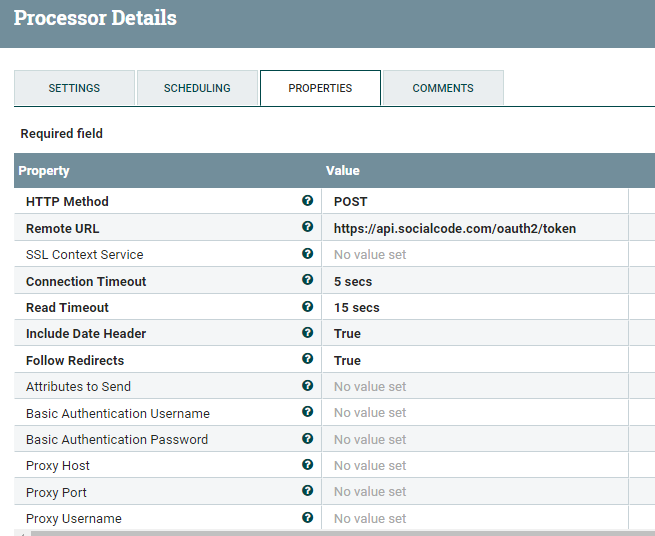Viewport: 655px width, 536px height.
Task: Click the help icon beside HTTP Method
Action: 308,201
